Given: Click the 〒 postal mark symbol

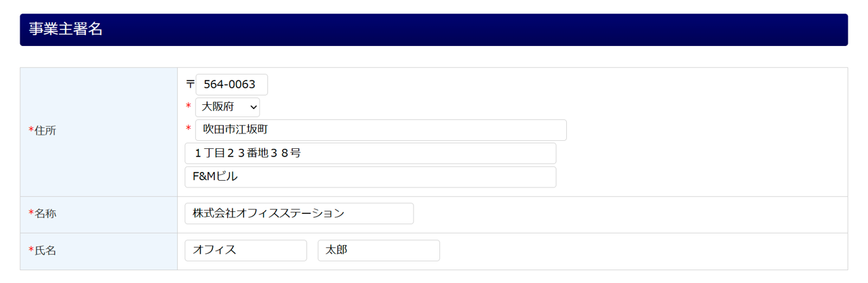Looking at the screenshot, I should click(190, 85).
